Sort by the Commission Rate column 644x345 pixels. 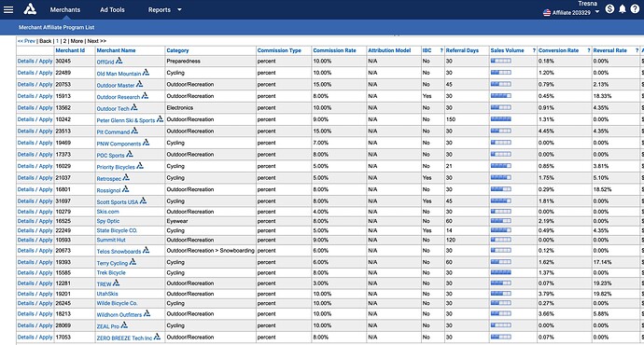(334, 50)
